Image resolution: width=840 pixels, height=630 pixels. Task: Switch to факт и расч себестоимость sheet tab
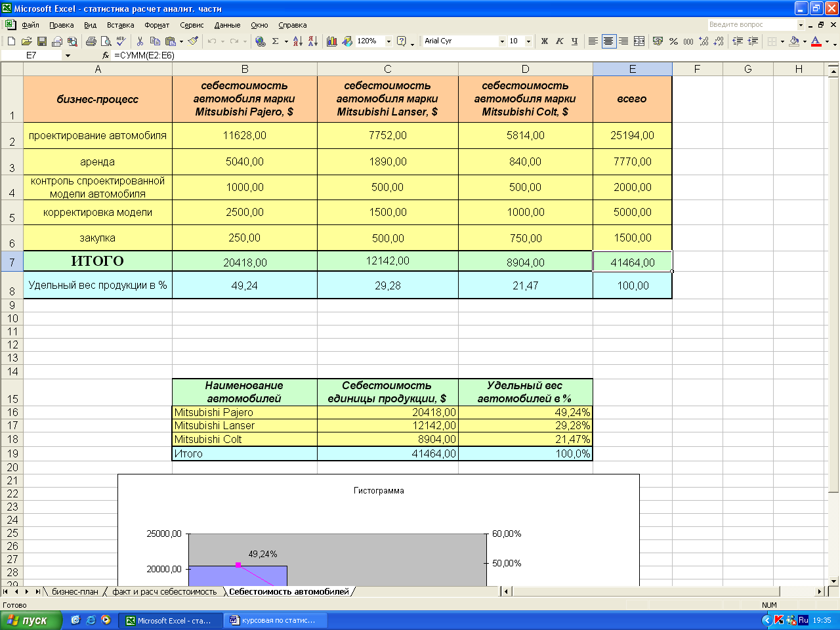(x=164, y=592)
